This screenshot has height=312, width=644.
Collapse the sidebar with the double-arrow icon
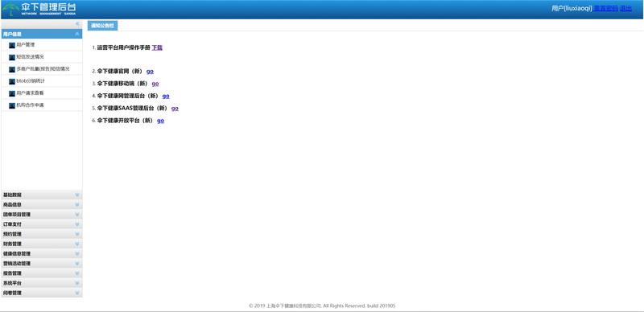coord(77,24)
